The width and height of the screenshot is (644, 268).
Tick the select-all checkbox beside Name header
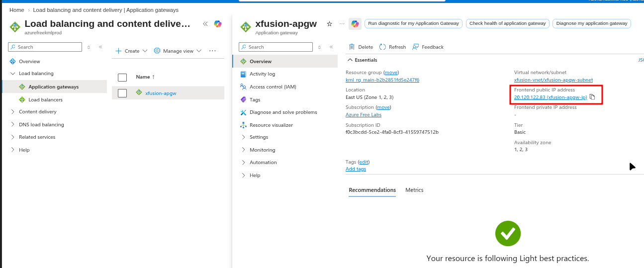[122, 77]
